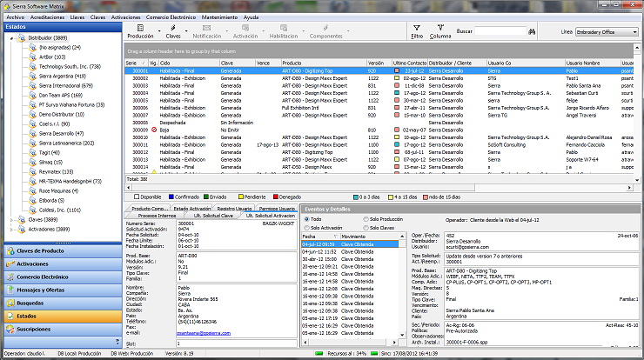Select the Sierra Latinoamerica (202) tree item
Image resolution: width=644 pixels, height=360 pixels.
[66, 143]
